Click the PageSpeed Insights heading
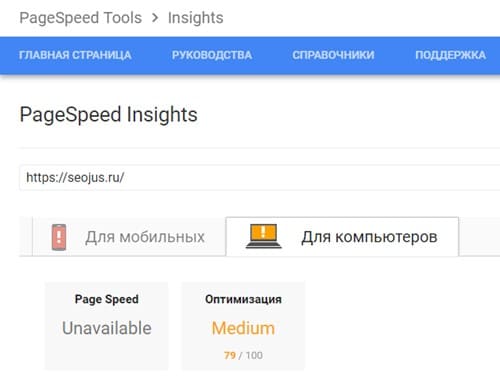The height and width of the screenshot is (377, 500). tap(109, 115)
